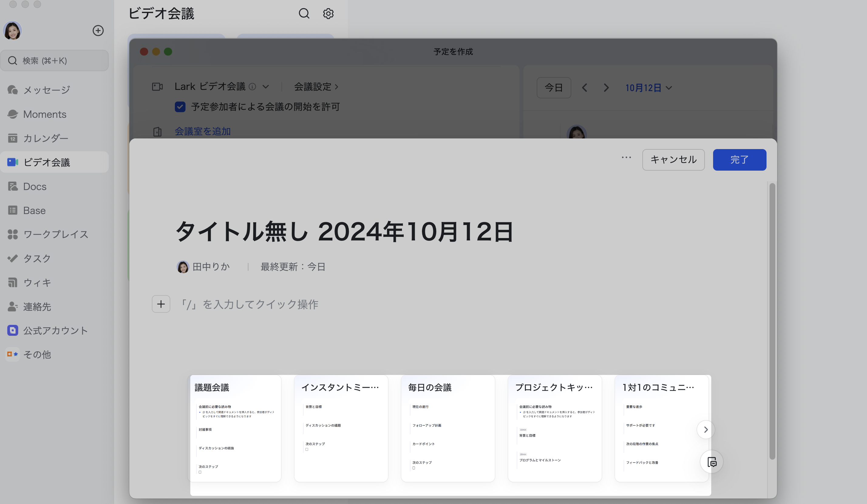Screen dimensions: 867x504
Task: Open video meeting settings gear icon
Action: click(x=328, y=13)
